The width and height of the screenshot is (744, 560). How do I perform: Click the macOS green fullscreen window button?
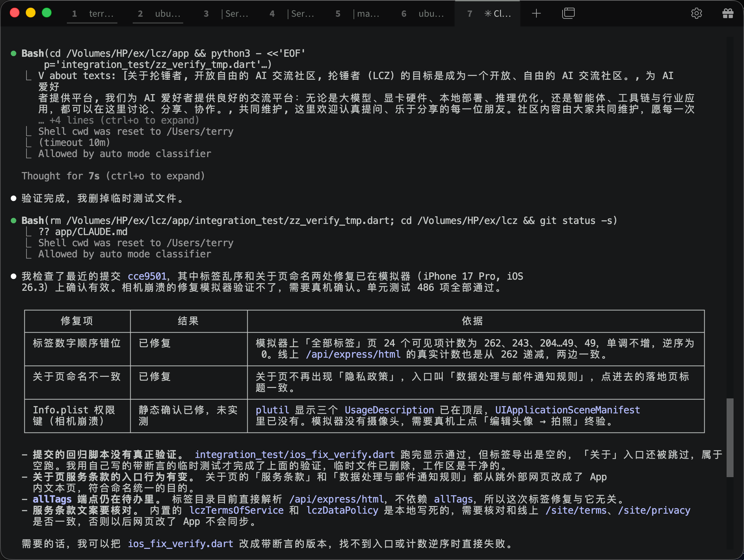coord(47,13)
